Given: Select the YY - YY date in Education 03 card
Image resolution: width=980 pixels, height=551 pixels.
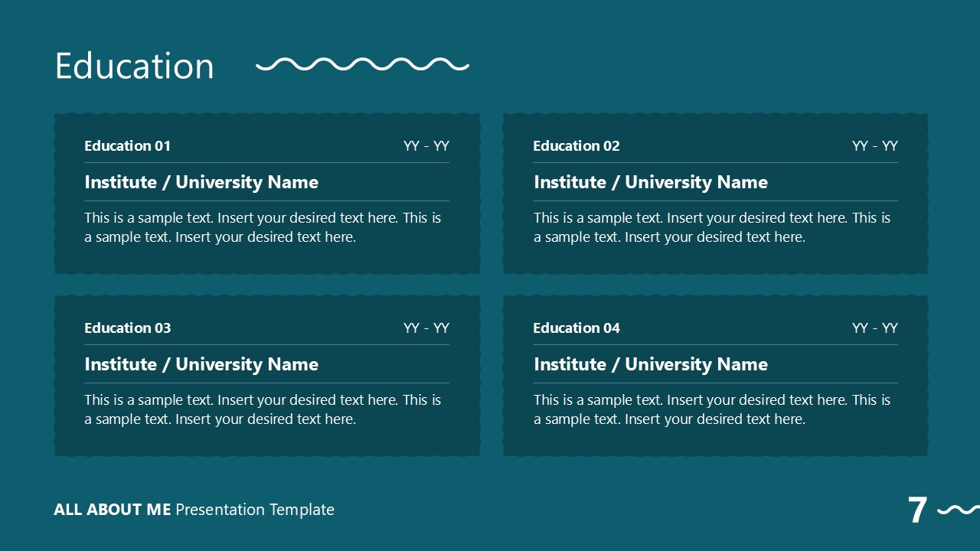Looking at the screenshot, I should click(426, 328).
